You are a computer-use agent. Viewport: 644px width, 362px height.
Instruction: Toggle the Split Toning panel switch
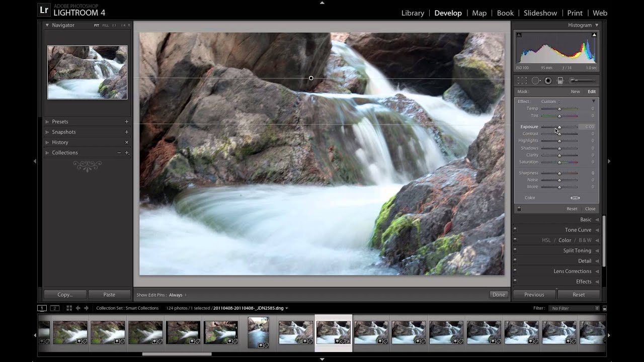pos(515,250)
